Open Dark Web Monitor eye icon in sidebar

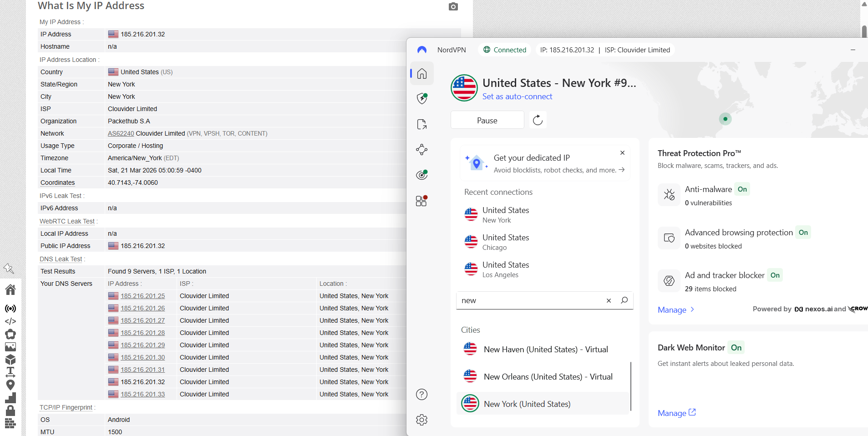(422, 175)
